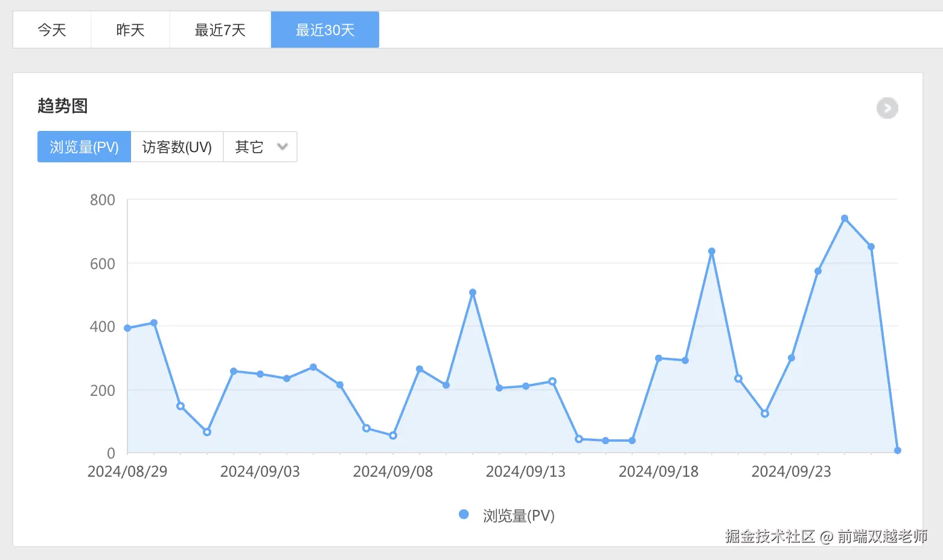Click the peak data point near 2024/09/23
The image size is (943, 560).
pyautogui.click(x=844, y=218)
